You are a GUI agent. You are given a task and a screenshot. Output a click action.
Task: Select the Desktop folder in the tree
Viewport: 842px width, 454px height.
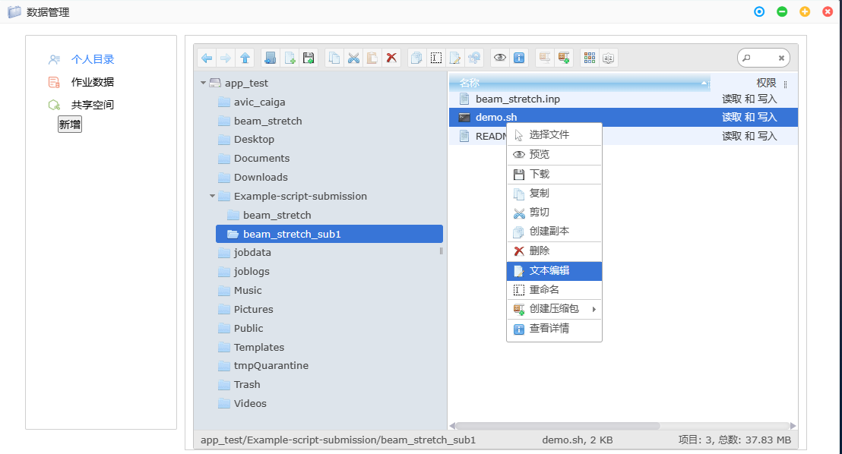click(x=254, y=139)
